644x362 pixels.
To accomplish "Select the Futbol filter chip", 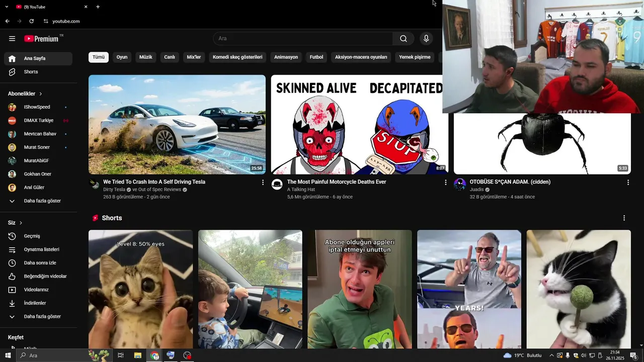I will (316, 57).
